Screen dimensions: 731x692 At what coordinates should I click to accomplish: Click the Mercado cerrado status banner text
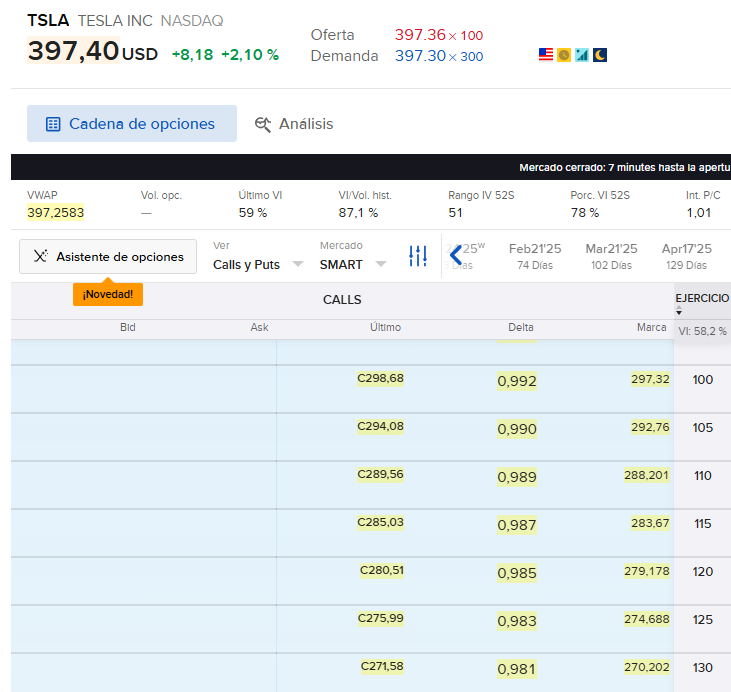[625, 167]
